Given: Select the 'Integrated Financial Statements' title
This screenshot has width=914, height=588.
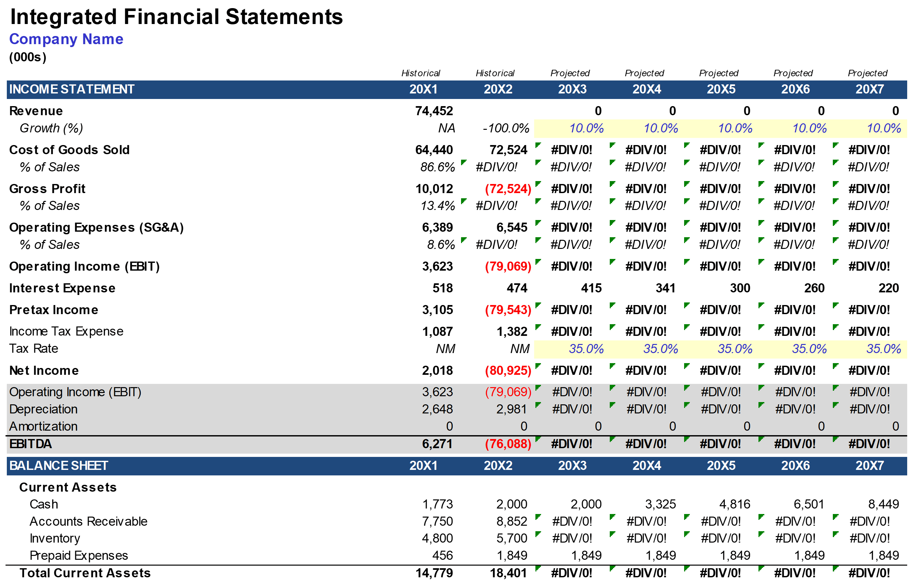Looking at the screenshot, I should coord(176,17).
